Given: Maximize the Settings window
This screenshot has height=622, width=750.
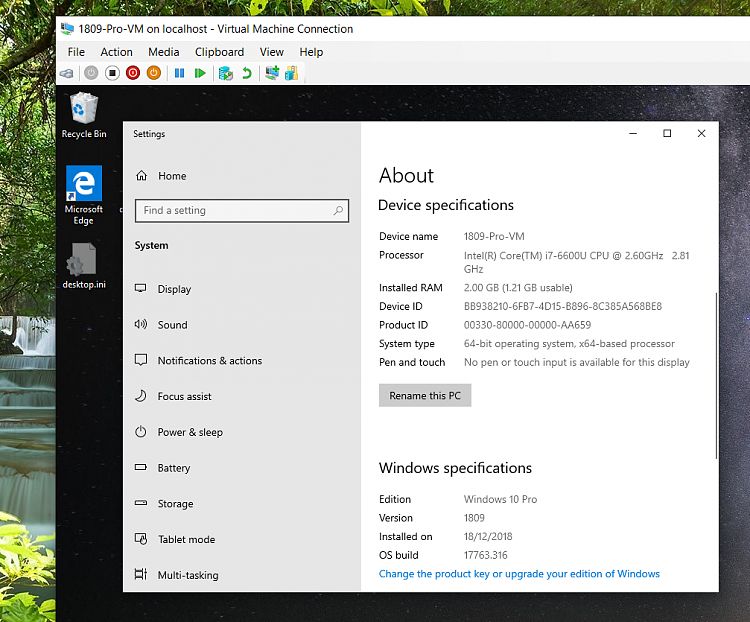Looking at the screenshot, I should [x=667, y=133].
